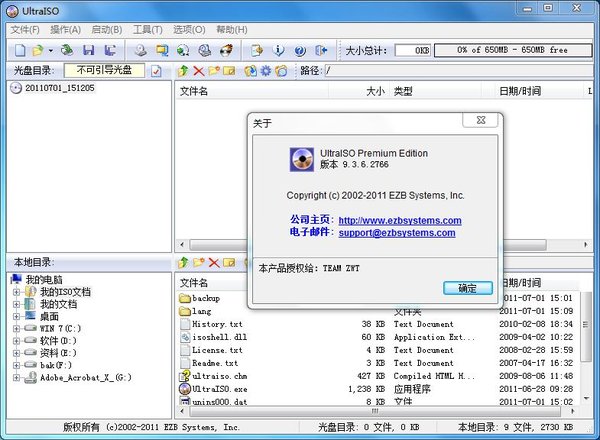Expand the Adobe_Acrobat_X_(G:) drive node

click(x=16, y=378)
